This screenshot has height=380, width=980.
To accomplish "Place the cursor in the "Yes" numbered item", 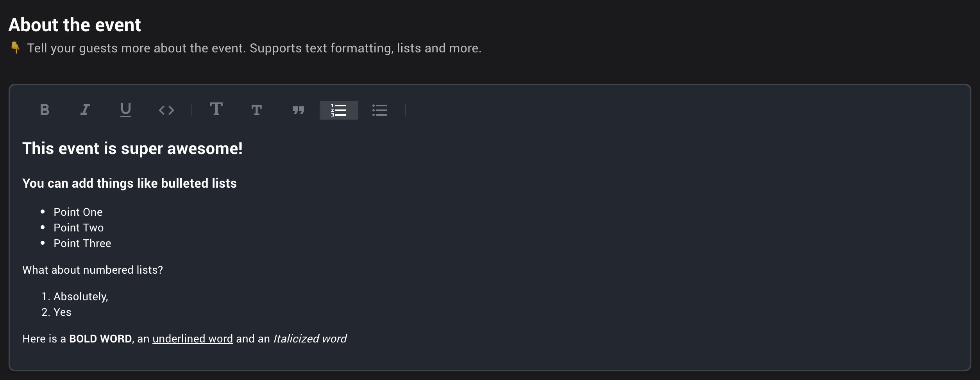I will pos(63,312).
